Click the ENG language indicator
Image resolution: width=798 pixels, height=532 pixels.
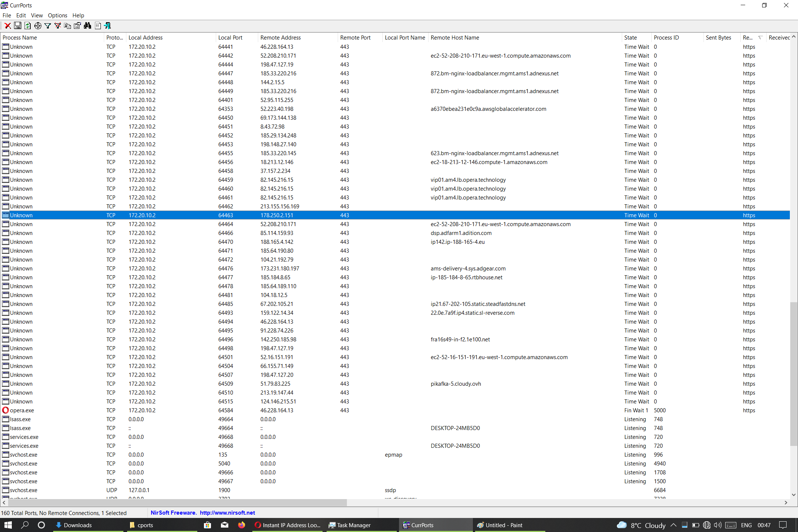tap(746, 525)
